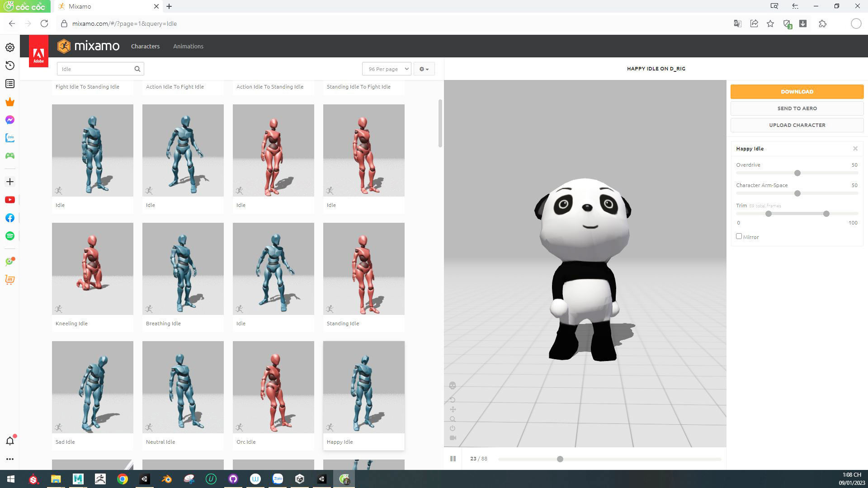Image resolution: width=868 pixels, height=488 pixels.
Task: Open GitHub Desktop from the taskbar
Action: coord(233,479)
